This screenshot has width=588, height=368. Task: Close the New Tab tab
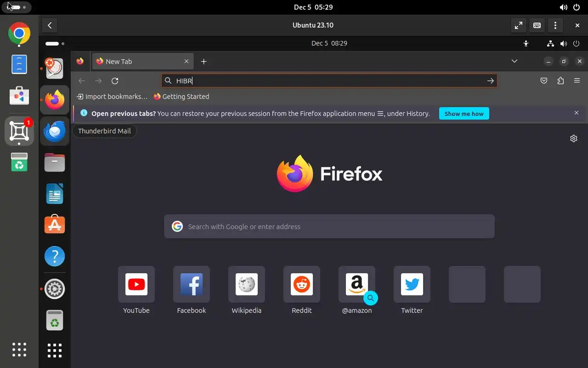click(x=187, y=61)
